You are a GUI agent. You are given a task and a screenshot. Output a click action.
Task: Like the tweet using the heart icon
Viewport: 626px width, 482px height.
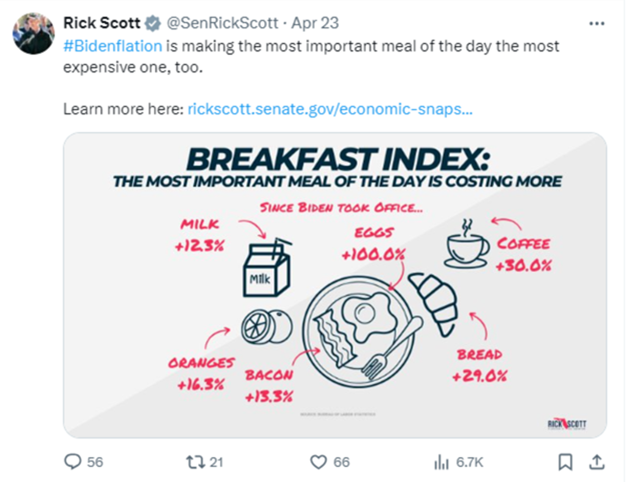point(318,462)
